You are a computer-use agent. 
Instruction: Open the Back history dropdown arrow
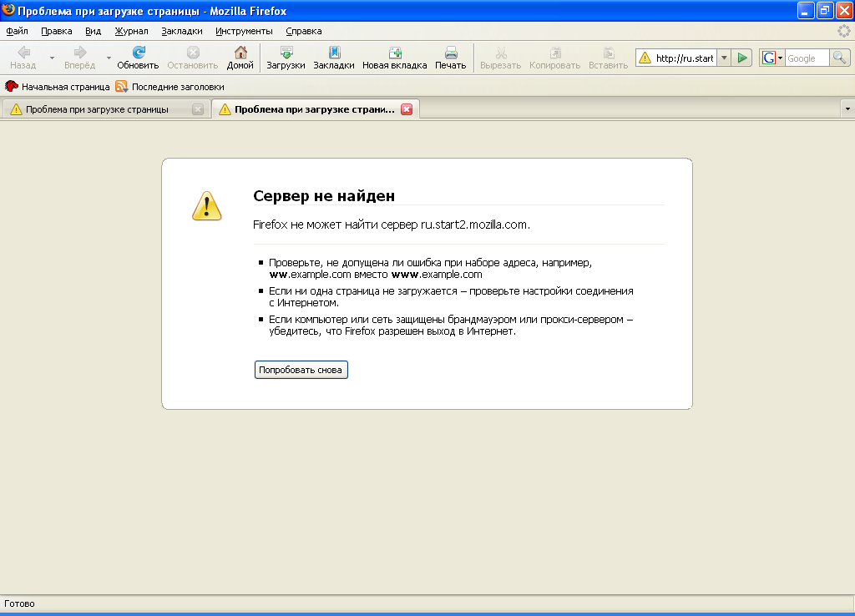[53, 58]
